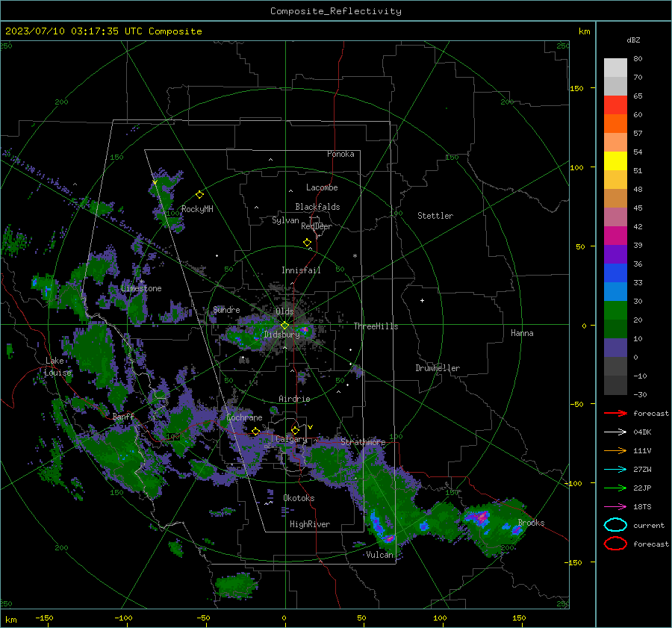Click the Calgary city label
The height and width of the screenshot is (628, 672).
(291, 439)
